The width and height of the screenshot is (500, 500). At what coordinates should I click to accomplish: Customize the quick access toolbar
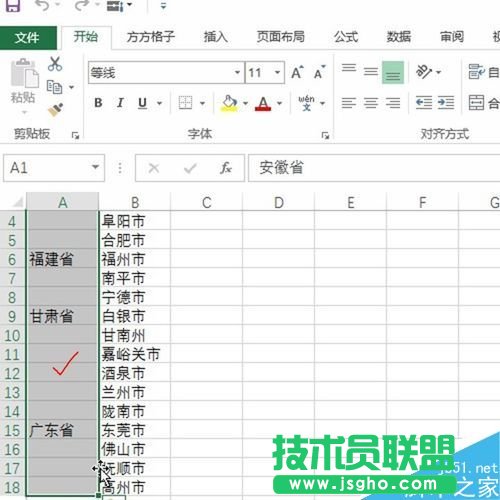(163, 6)
